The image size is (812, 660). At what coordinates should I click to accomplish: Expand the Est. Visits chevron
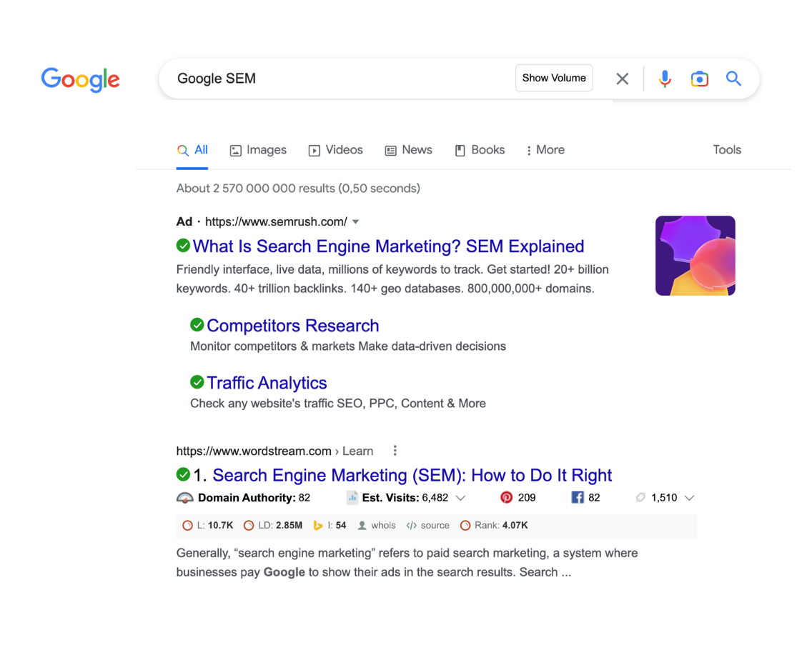tap(460, 498)
